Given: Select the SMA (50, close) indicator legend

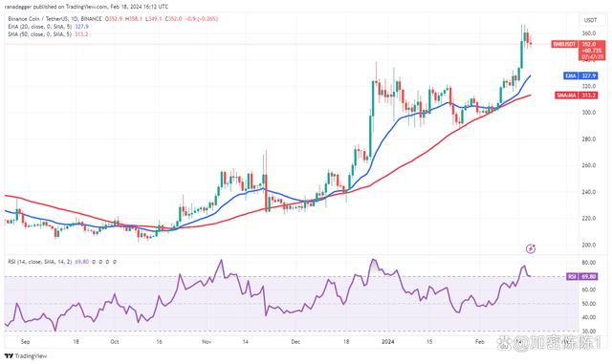Looking at the screenshot, I should (x=48, y=34).
